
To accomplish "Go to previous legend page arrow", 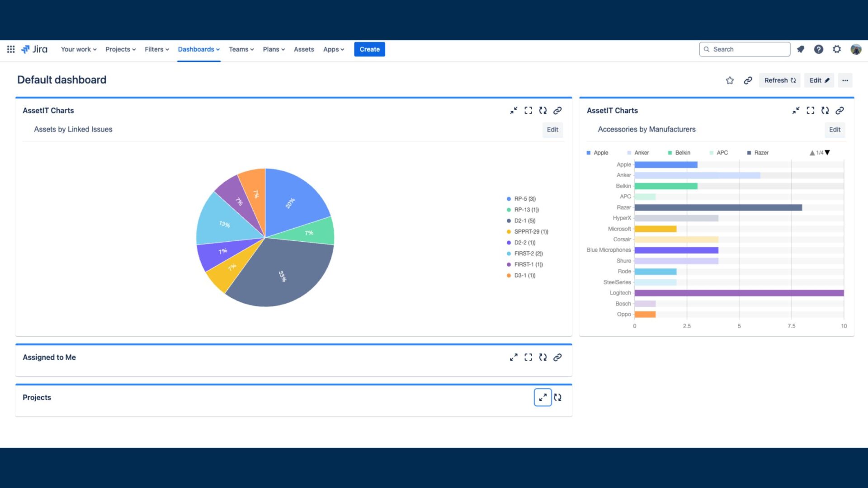I will click(812, 153).
